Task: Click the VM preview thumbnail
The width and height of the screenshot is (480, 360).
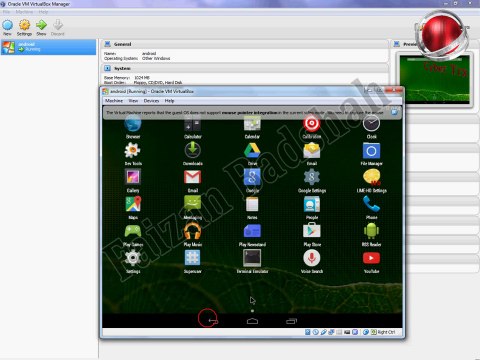Action: click(435, 80)
